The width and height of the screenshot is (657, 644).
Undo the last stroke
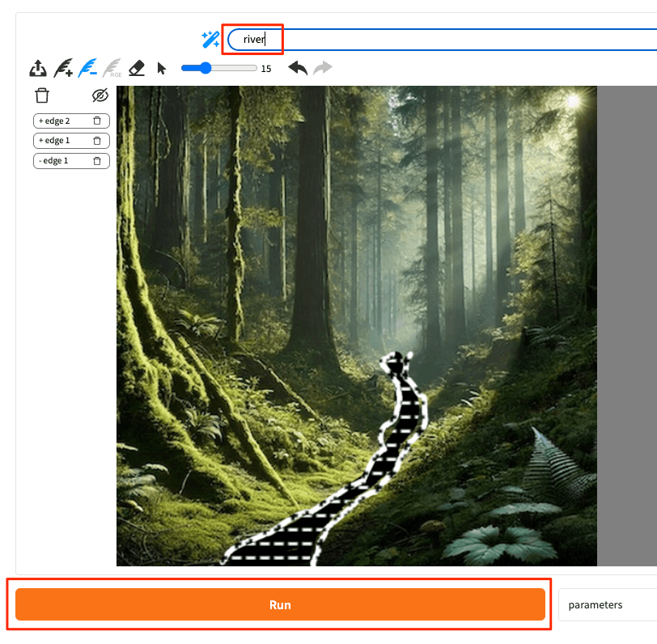(298, 68)
